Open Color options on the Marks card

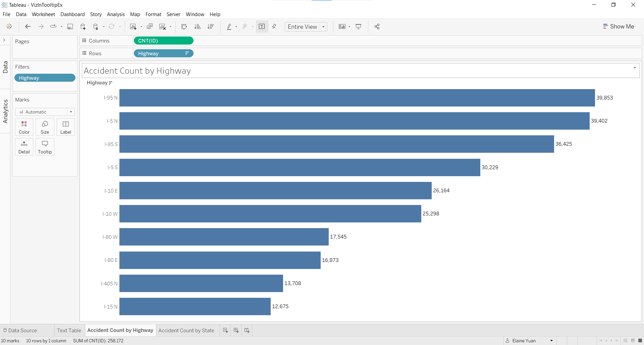pos(24,127)
